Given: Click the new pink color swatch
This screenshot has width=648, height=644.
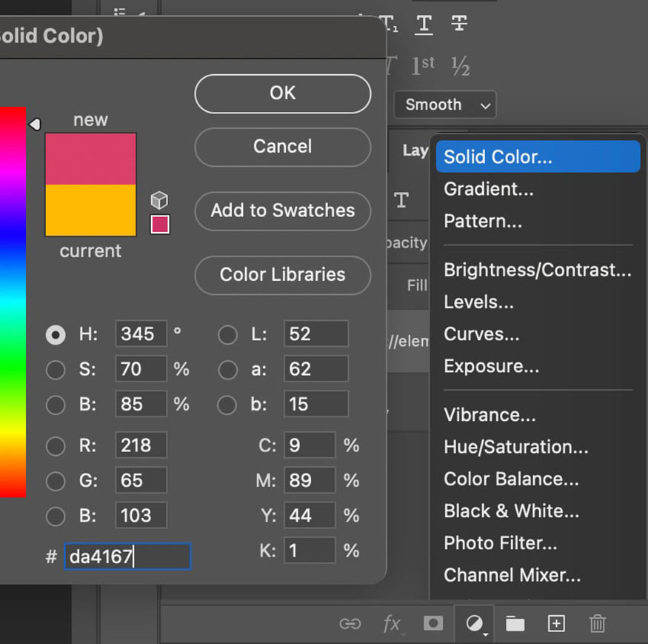Looking at the screenshot, I should point(90,159).
